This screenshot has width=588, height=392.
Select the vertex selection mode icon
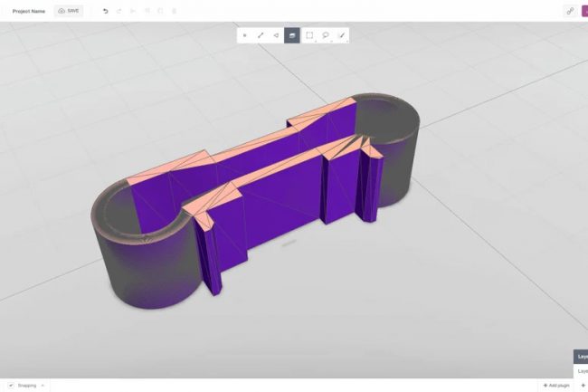tap(244, 35)
